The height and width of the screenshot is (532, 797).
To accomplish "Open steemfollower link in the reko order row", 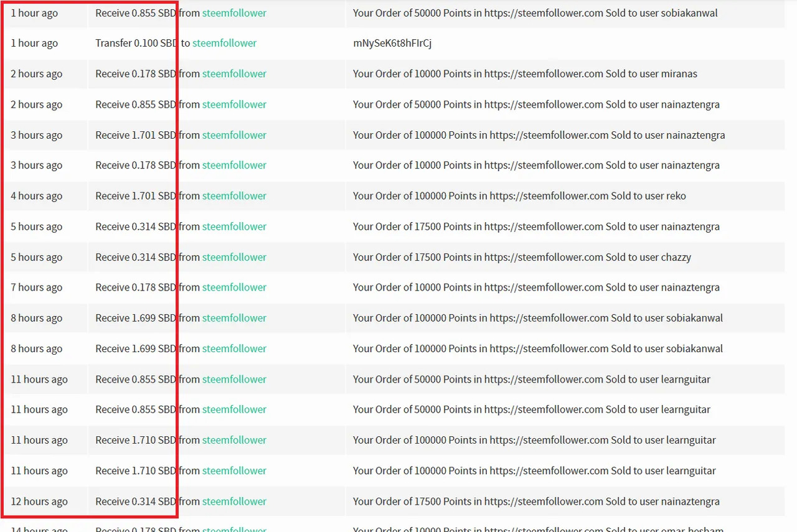I will [234, 195].
